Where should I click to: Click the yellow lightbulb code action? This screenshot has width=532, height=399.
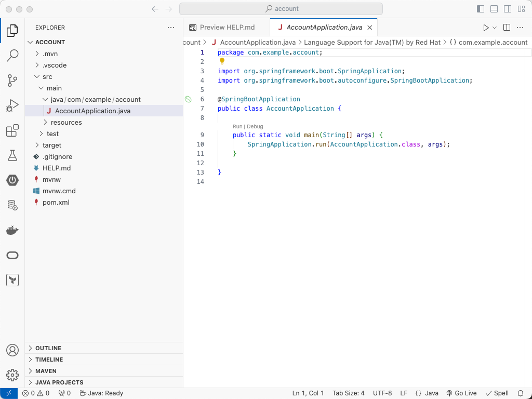coord(222,61)
